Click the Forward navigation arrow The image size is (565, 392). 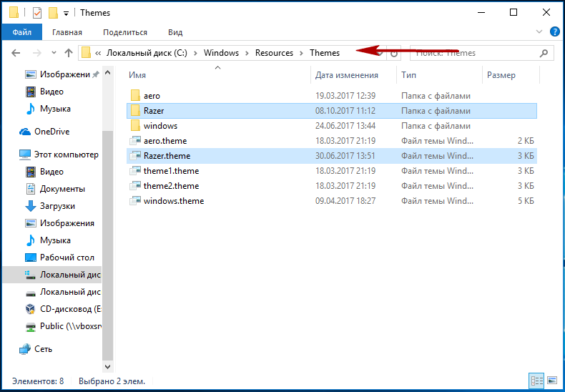tap(36, 53)
